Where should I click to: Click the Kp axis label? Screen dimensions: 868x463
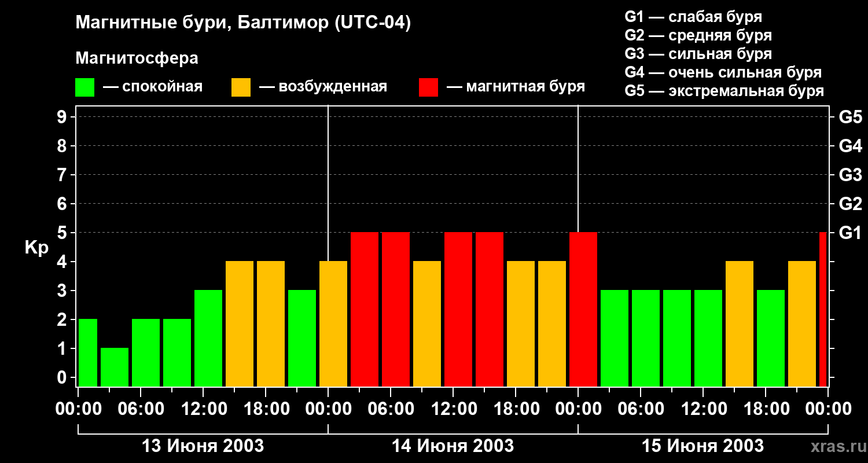[36, 248]
